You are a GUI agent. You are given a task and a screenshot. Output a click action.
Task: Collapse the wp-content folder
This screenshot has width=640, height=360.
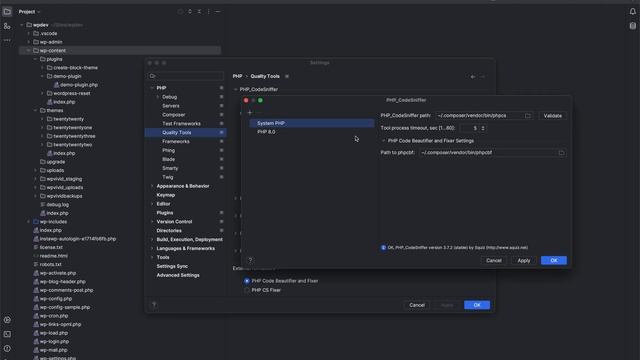pyautogui.click(x=29, y=51)
